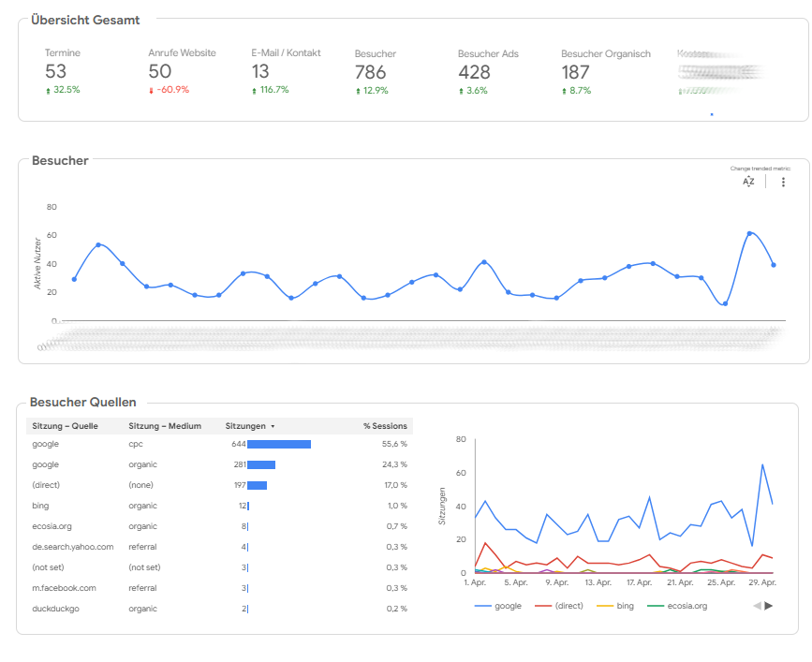
Task: Click the red down arrow under Anrufe Website
Action: click(x=152, y=91)
